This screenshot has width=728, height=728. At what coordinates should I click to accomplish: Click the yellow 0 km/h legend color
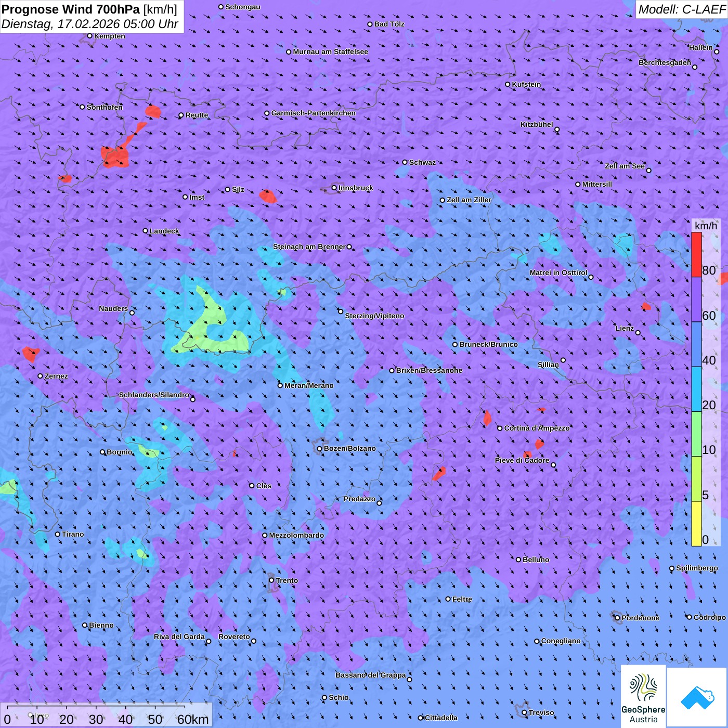(696, 524)
